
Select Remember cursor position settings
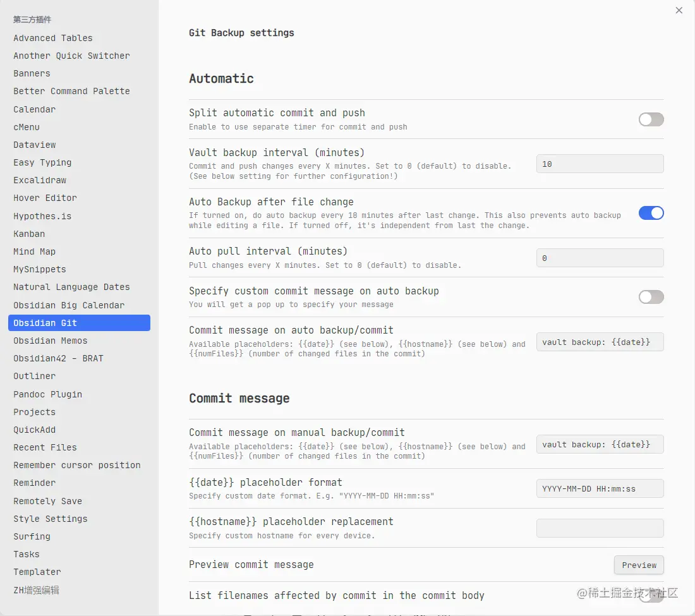79,466
